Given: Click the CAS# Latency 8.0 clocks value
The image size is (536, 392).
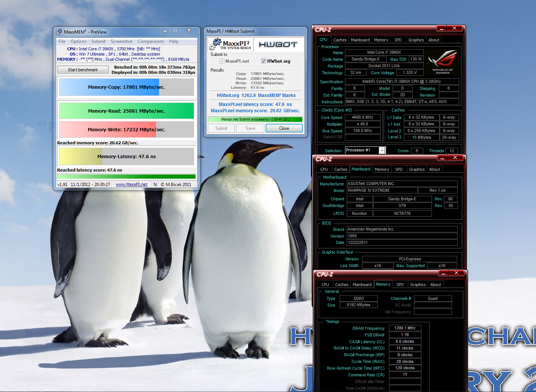Looking at the screenshot, I should tap(405, 341).
